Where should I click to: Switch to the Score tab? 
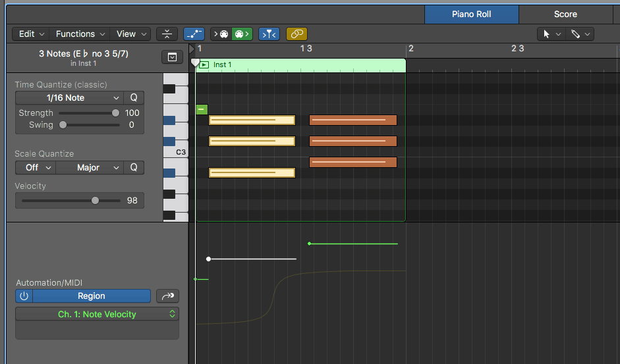coord(565,14)
